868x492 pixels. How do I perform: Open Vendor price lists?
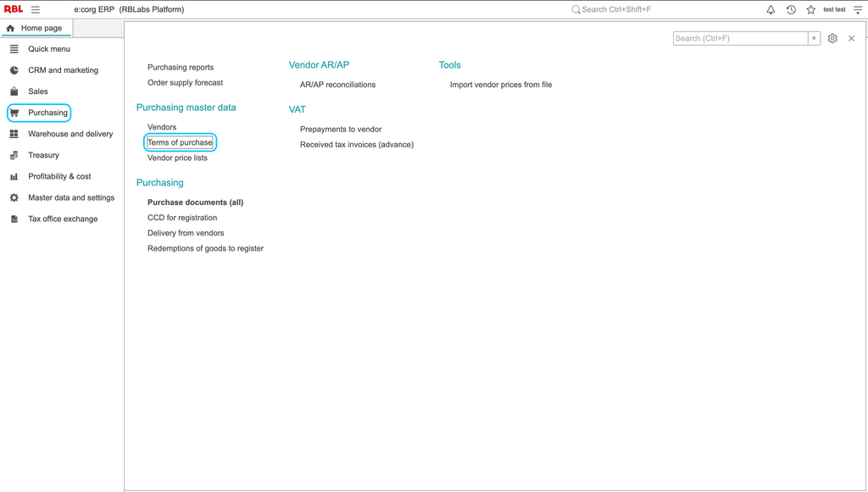(x=177, y=158)
